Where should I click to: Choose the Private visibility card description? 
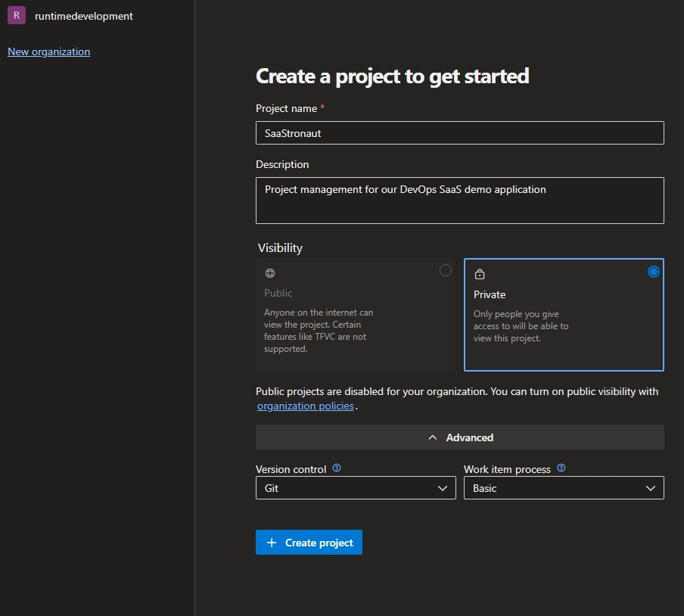click(521, 326)
